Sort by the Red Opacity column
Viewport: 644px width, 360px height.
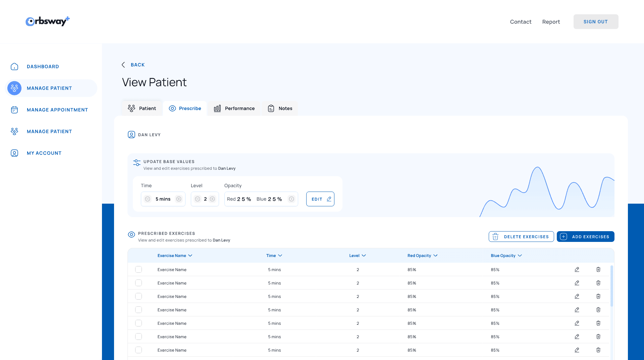422,256
